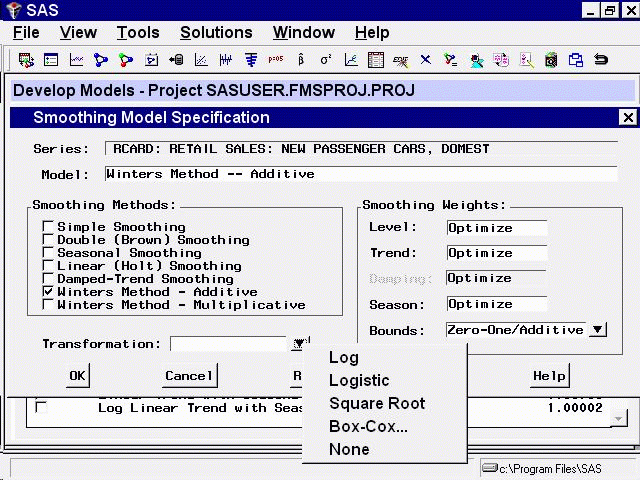Screen dimensions: 640x480
Task: Click the RCARD series description text
Action: click(x=301, y=149)
